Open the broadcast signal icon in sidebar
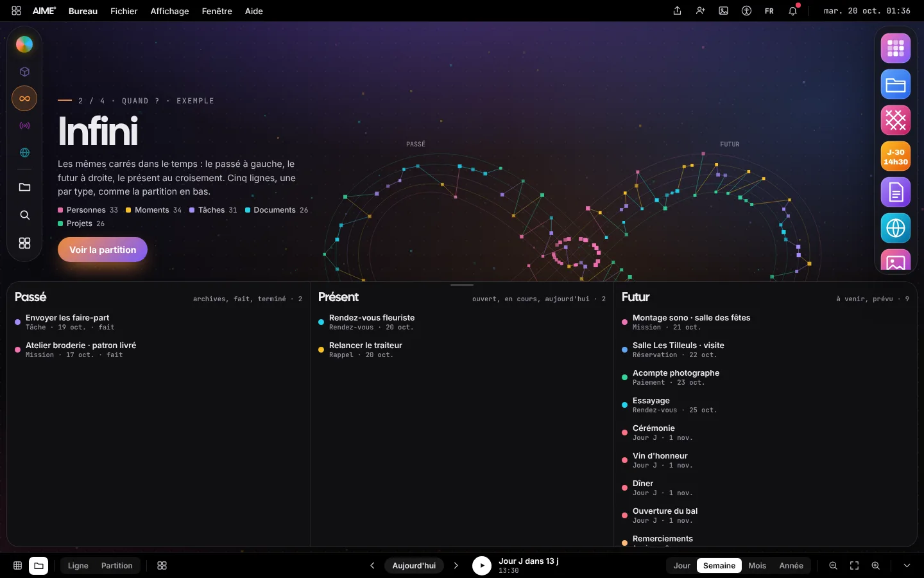The image size is (924, 578). tap(24, 126)
